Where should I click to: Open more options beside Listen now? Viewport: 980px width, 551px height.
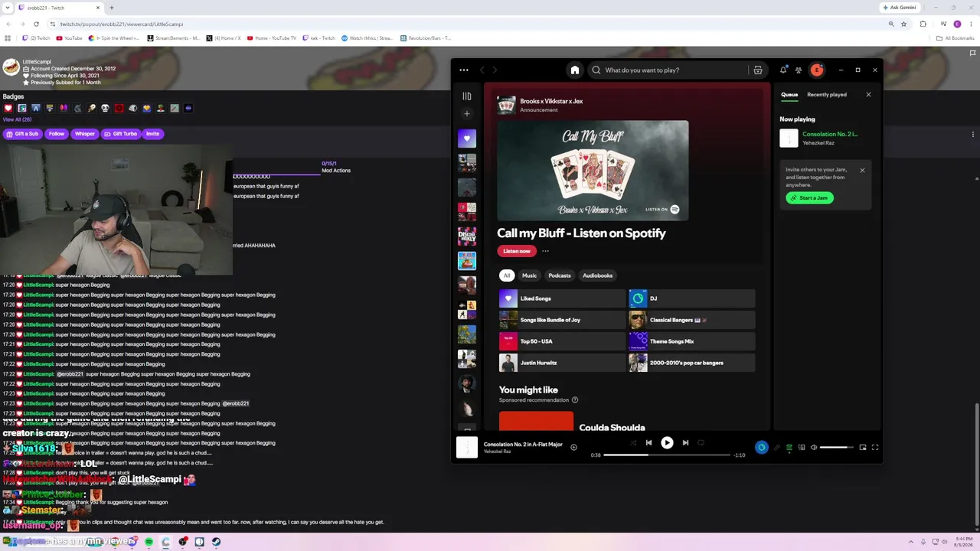[x=545, y=251]
